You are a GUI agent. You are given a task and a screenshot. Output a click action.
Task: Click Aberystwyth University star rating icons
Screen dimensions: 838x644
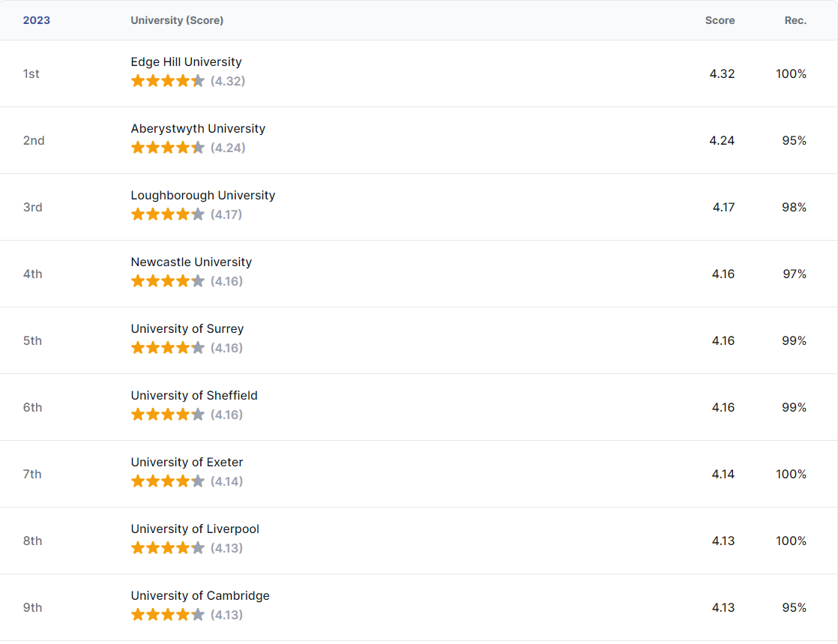click(168, 148)
